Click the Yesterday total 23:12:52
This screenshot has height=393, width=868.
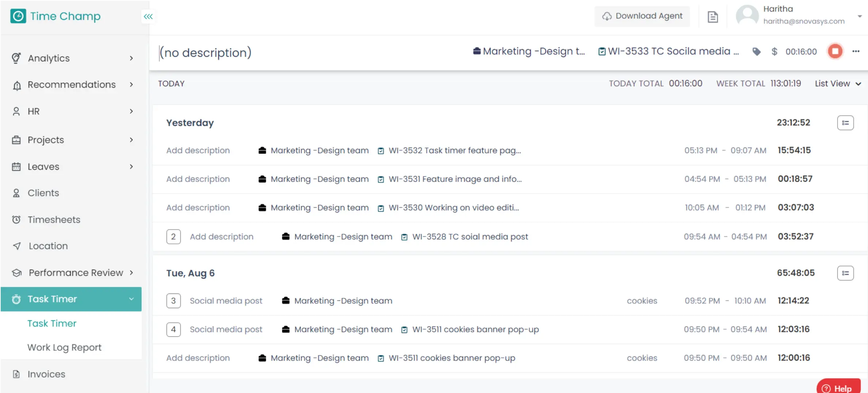794,123
